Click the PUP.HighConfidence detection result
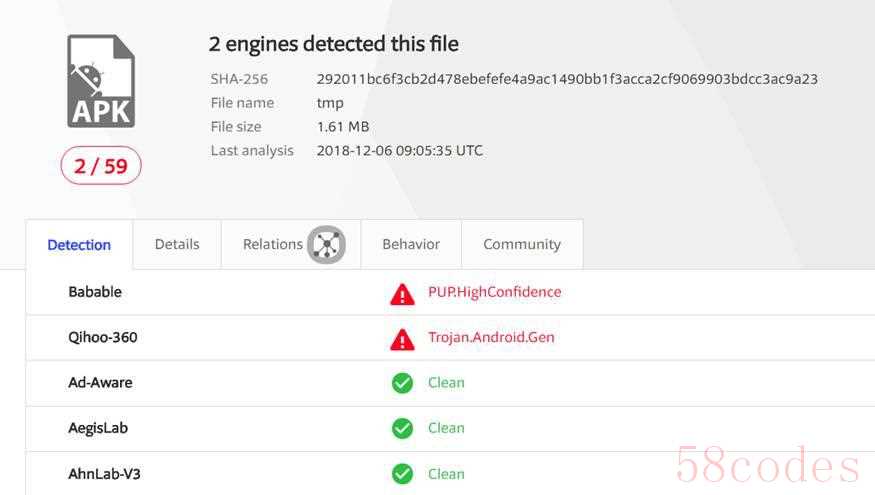 [x=494, y=292]
